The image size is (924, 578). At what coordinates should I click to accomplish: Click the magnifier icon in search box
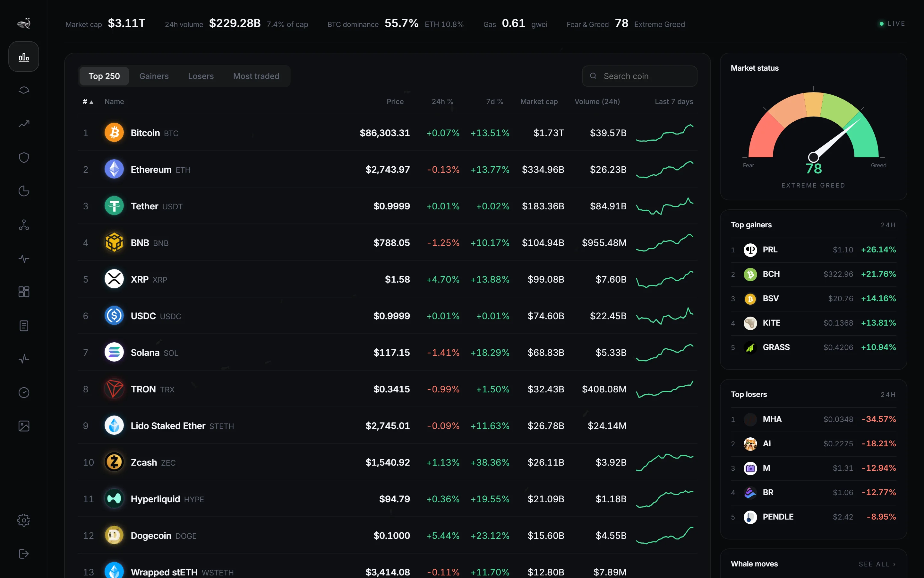(593, 76)
